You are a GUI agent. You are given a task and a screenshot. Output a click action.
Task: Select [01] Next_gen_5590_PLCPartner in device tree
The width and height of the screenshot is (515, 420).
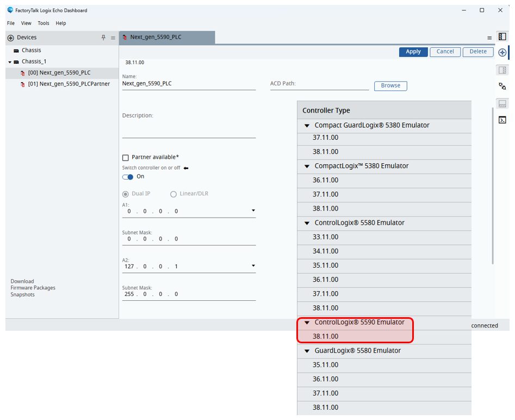69,84
